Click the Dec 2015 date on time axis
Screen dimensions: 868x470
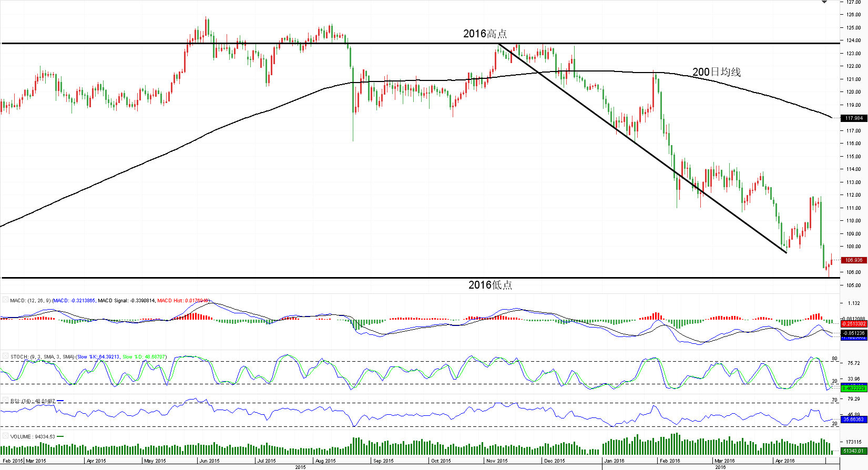tap(554, 461)
